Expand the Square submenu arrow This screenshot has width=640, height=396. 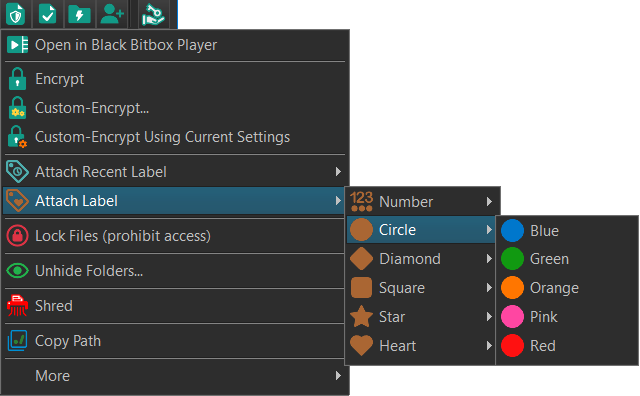point(489,287)
